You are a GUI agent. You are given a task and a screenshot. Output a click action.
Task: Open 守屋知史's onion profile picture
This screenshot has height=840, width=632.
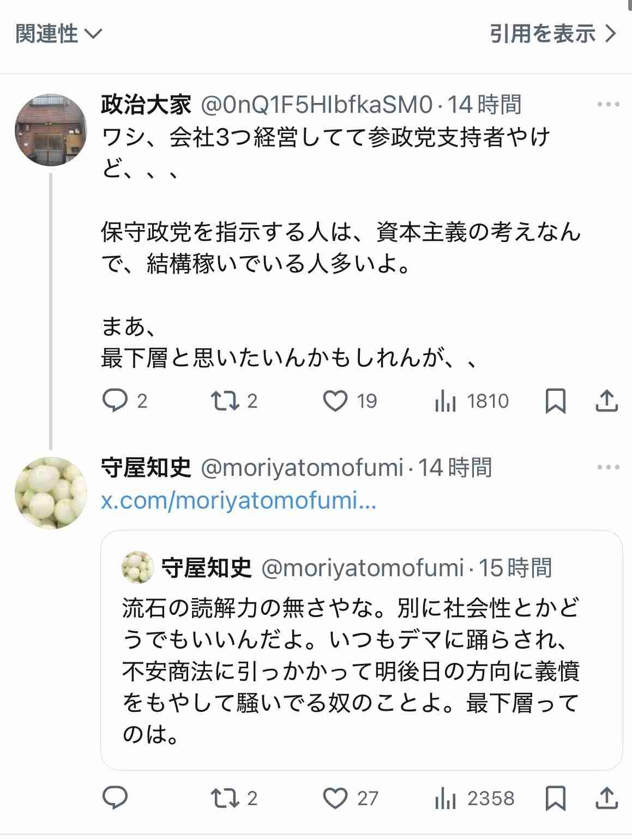51,493
